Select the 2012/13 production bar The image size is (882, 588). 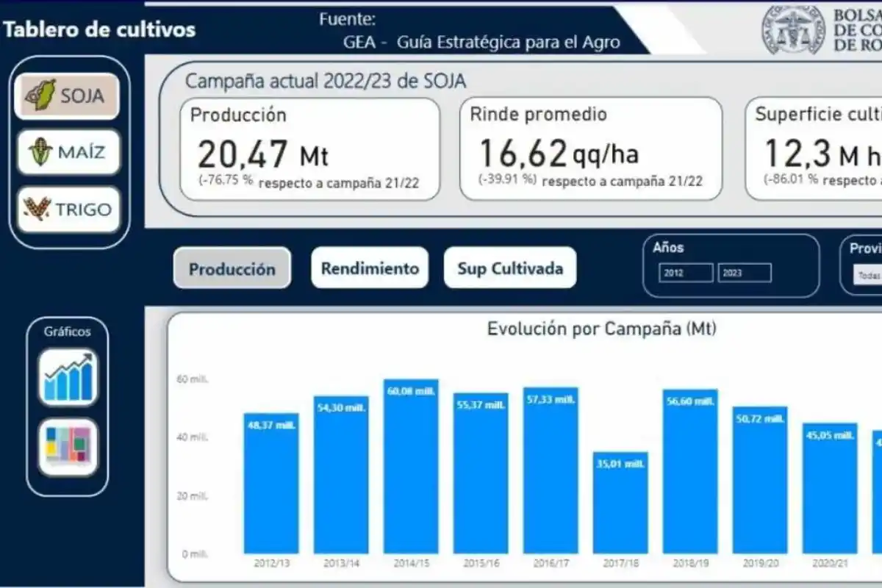(x=271, y=484)
